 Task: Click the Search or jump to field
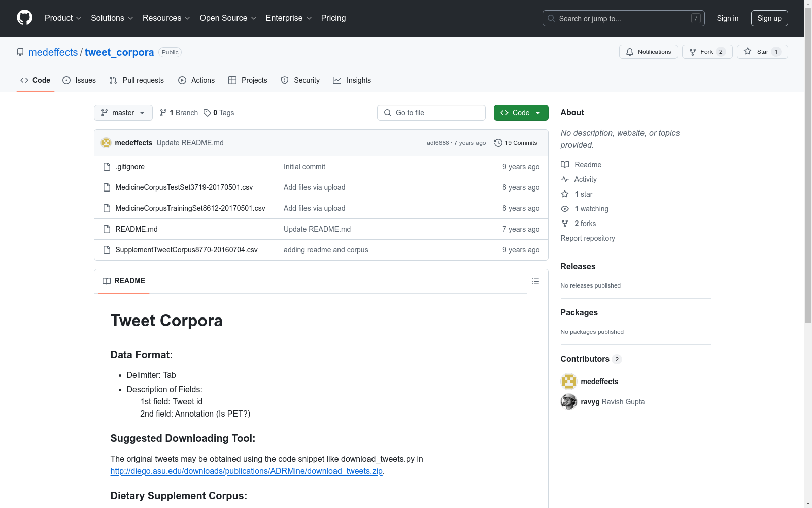click(623, 18)
